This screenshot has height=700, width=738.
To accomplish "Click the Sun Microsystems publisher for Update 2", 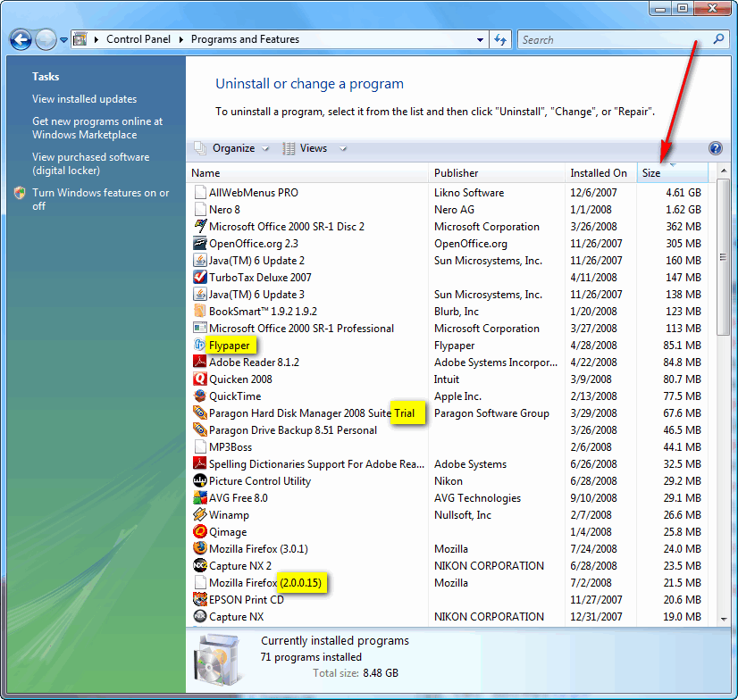I will click(488, 260).
